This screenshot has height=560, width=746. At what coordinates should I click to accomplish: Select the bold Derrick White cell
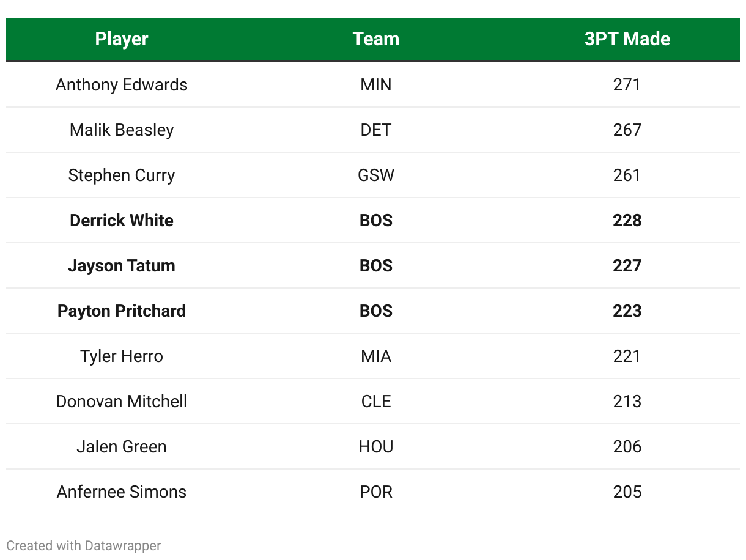pyautogui.click(x=122, y=220)
